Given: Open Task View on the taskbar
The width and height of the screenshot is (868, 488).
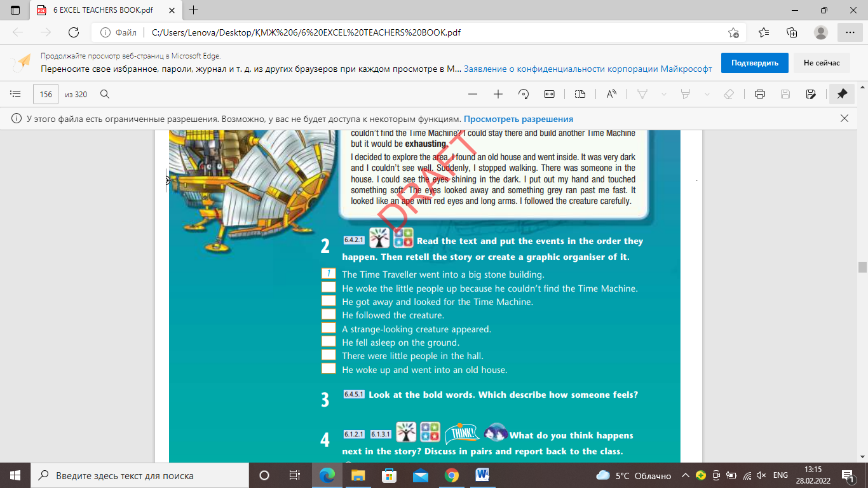Looking at the screenshot, I should point(295,475).
